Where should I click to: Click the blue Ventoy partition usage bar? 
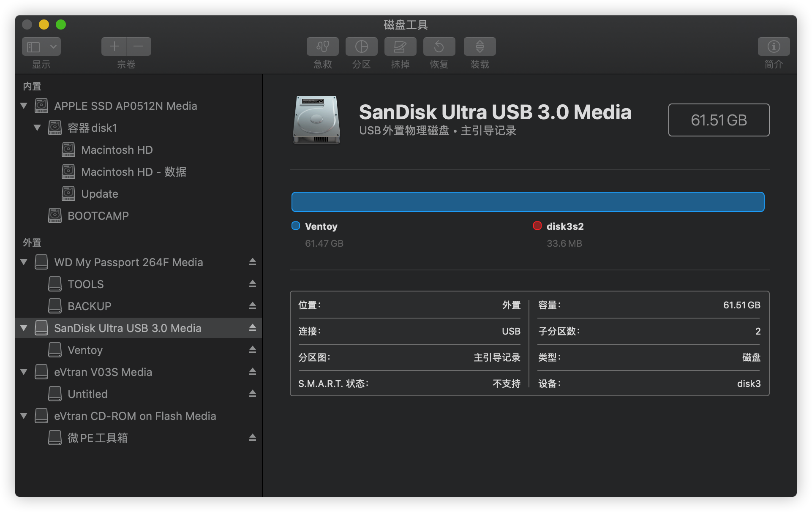(527, 202)
